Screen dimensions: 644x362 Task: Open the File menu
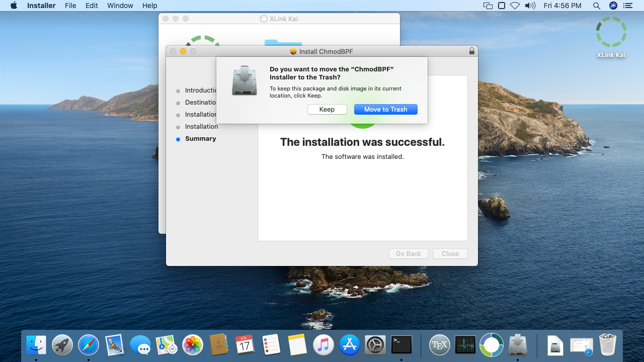click(x=70, y=6)
